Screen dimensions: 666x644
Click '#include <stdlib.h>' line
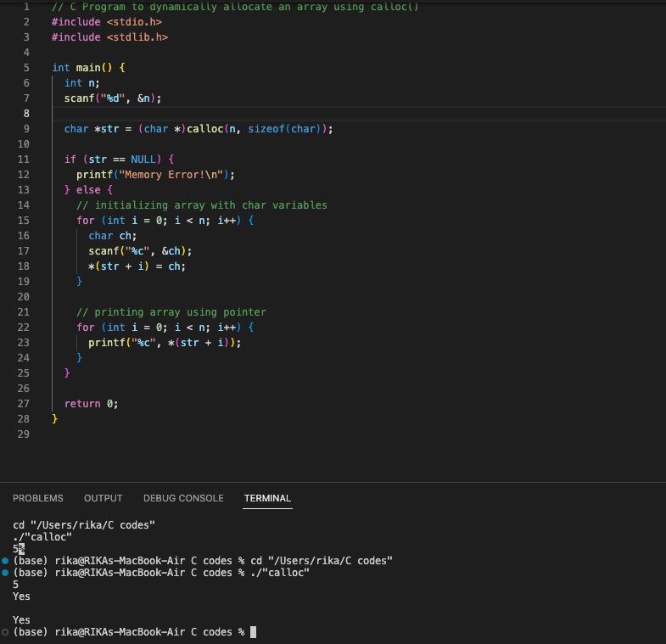110,37
